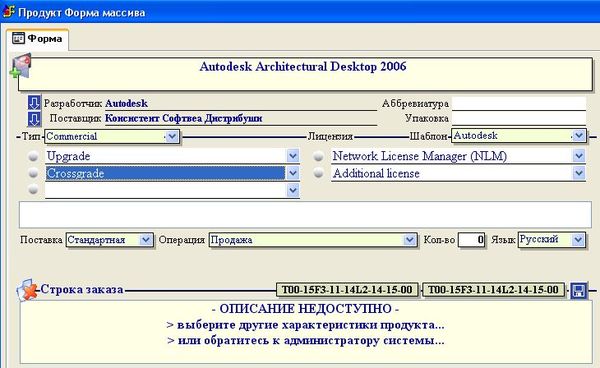Screen dimensions: 600x368
Task: Click the second T00-15F3-11-14L2-14-15.00 code button
Action: click(x=493, y=290)
